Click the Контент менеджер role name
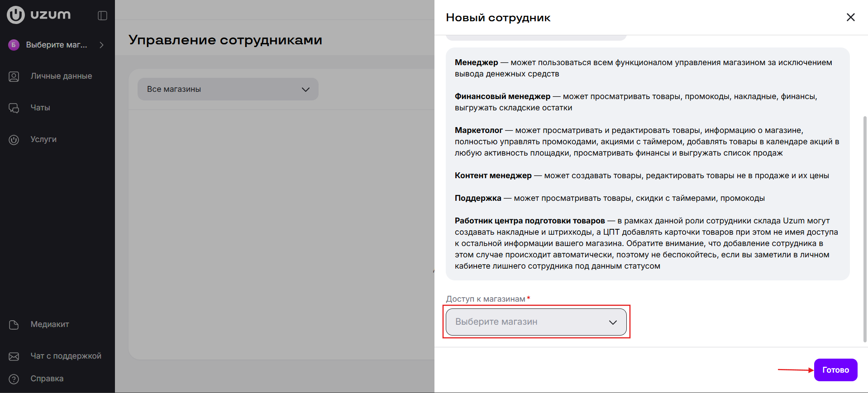 tap(493, 175)
